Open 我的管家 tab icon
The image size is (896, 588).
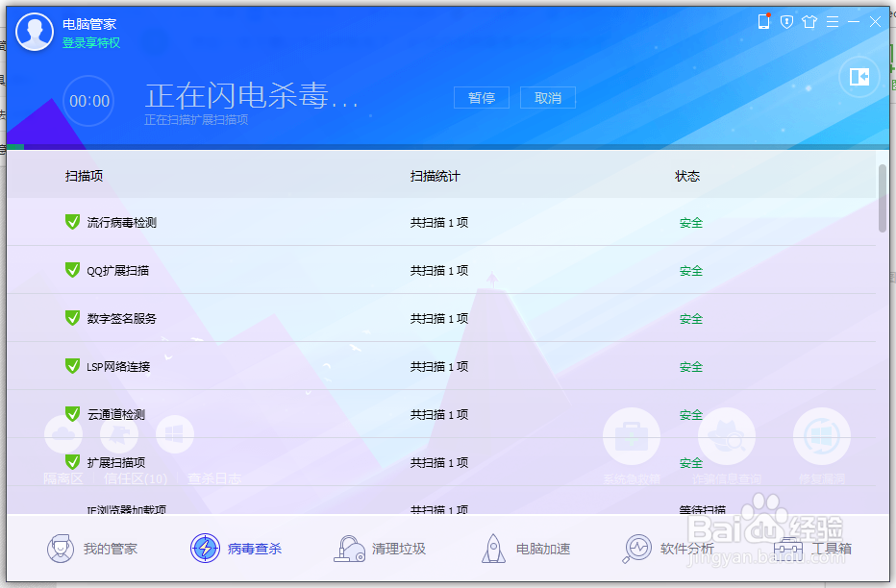[60, 549]
